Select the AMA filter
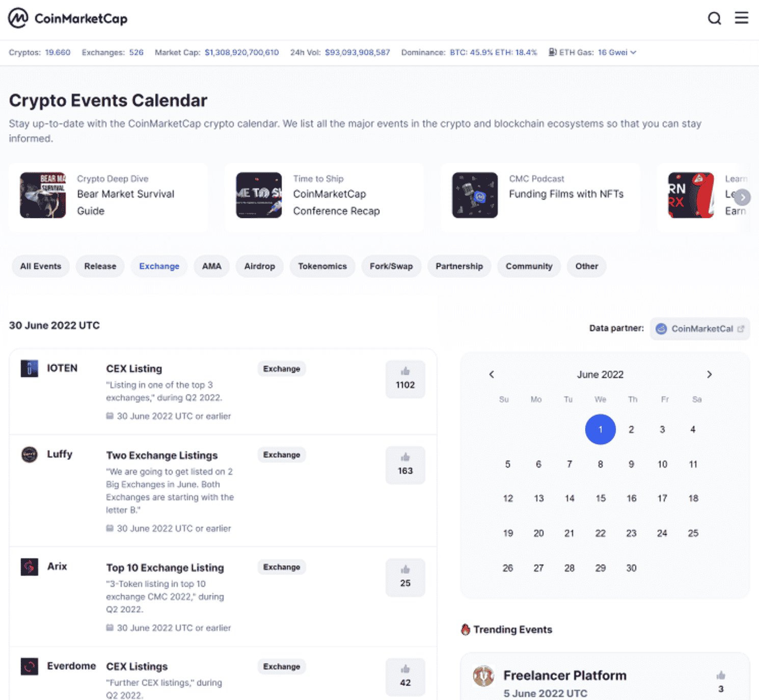 (x=212, y=266)
